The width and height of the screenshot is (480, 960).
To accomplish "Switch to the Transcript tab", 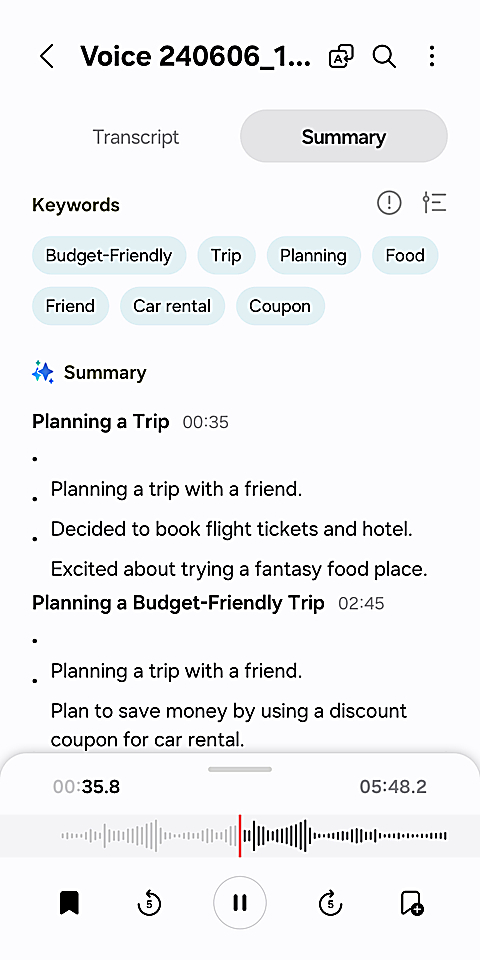I will pos(136,137).
